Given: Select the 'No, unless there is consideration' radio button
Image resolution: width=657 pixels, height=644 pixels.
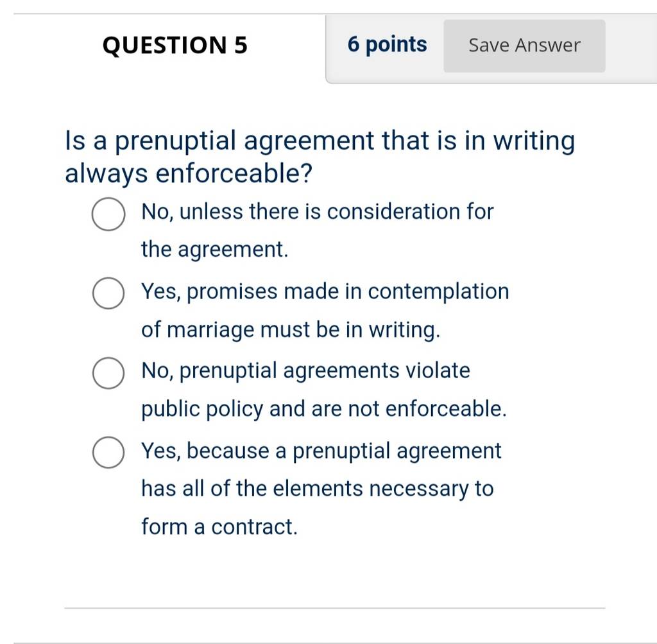Looking at the screenshot, I should tap(108, 214).
